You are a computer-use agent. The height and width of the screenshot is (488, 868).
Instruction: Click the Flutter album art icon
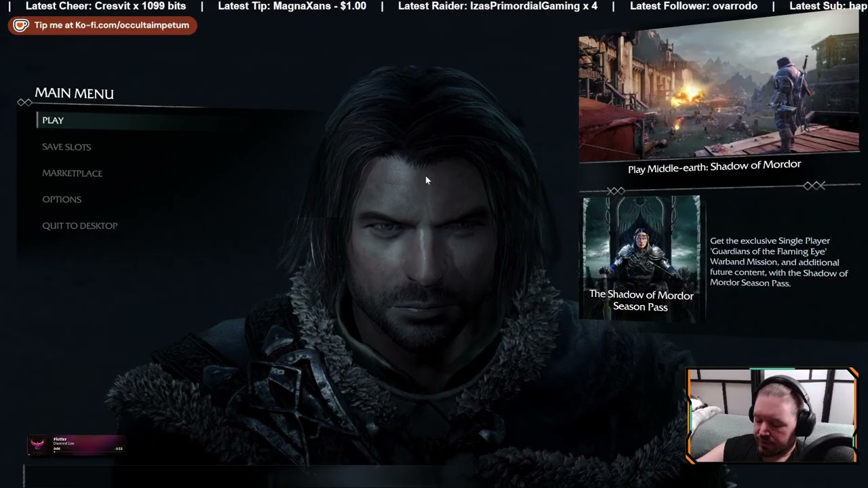pyautogui.click(x=38, y=445)
